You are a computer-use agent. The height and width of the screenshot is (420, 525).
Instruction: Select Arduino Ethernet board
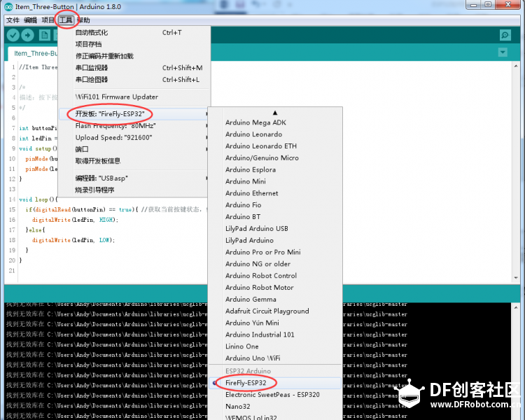pos(275,193)
